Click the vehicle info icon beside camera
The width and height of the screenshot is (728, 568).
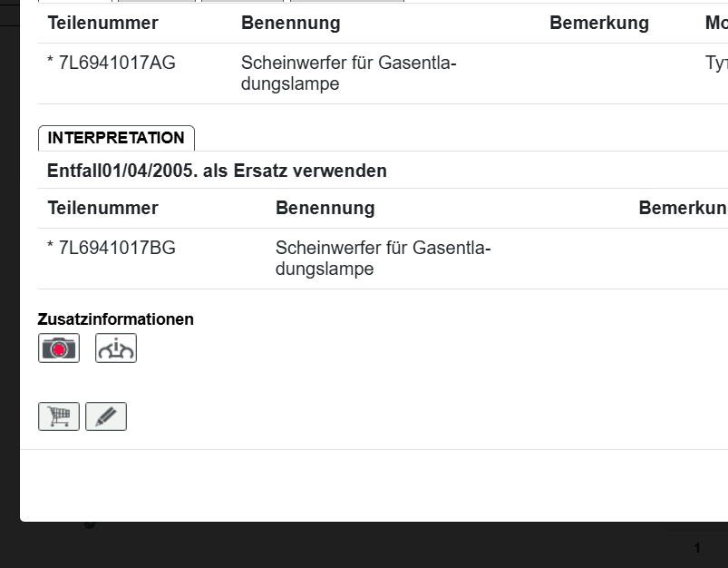pos(116,348)
